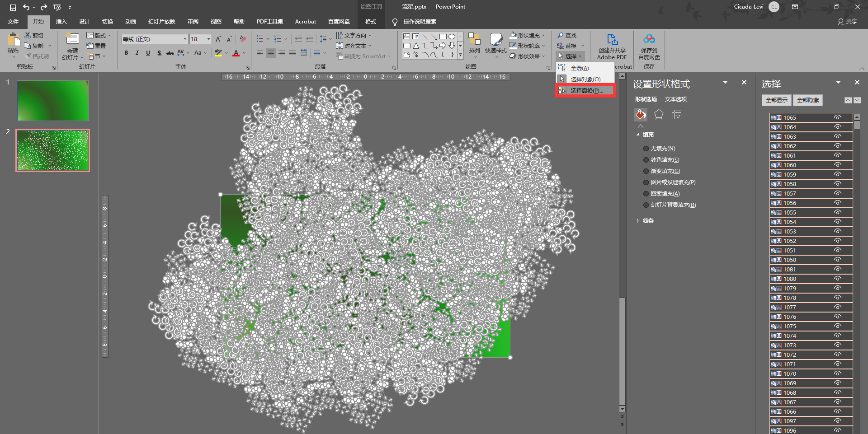The width and height of the screenshot is (868, 434).
Task: Open the 插入 ribbon tab
Action: click(x=61, y=21)
